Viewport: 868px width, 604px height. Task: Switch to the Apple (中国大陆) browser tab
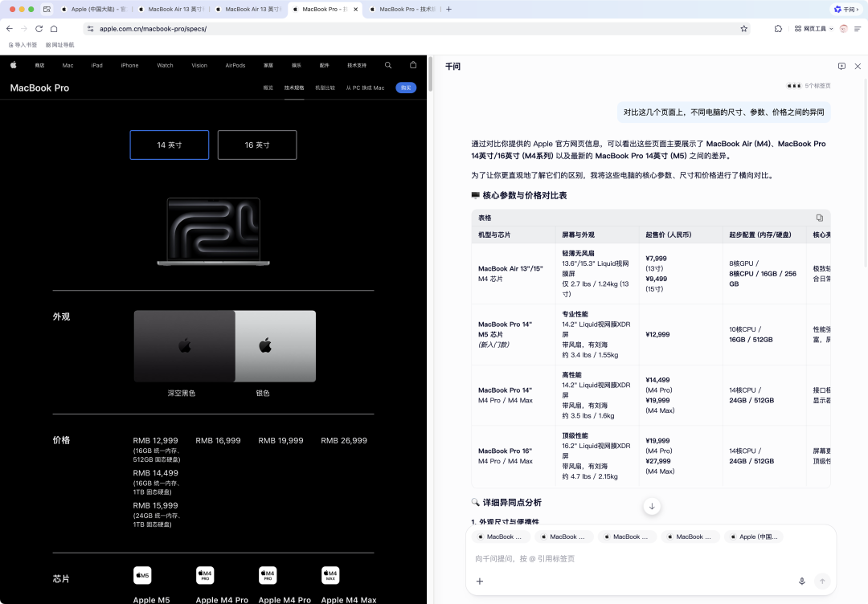(x=93, y=10)
